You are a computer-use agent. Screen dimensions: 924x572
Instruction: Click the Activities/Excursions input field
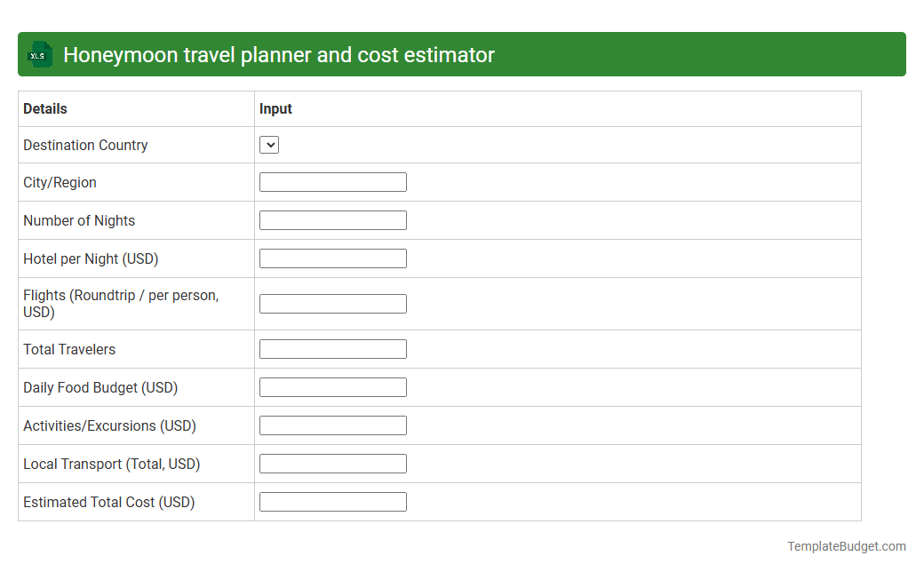pyautogui.click(x=332, y=425)
